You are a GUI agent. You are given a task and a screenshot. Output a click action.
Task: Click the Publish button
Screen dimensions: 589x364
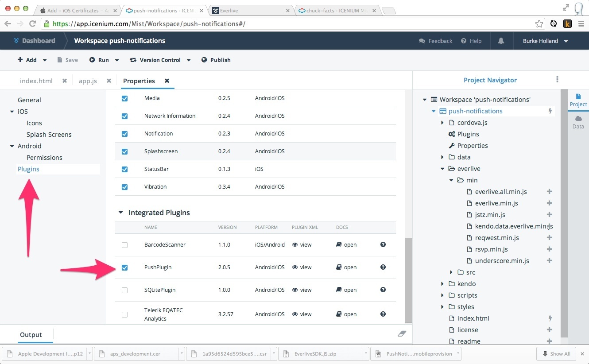[216, 60]
